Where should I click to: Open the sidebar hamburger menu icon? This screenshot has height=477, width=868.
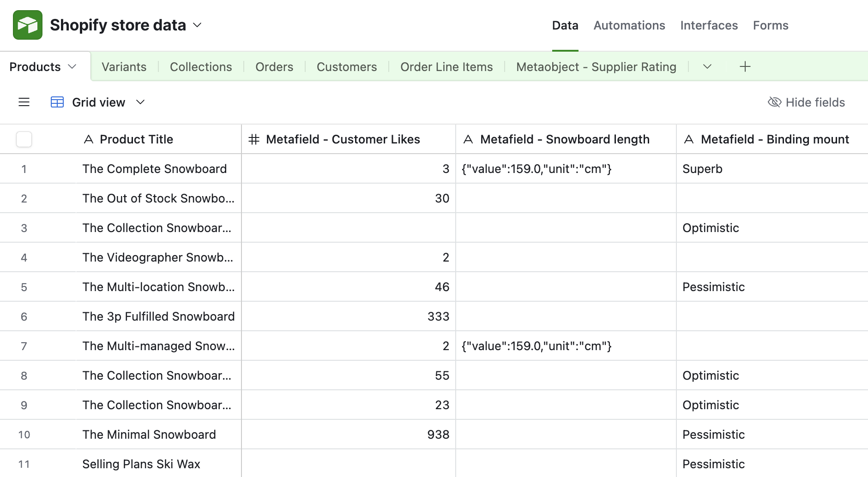(x=24, y=102)
